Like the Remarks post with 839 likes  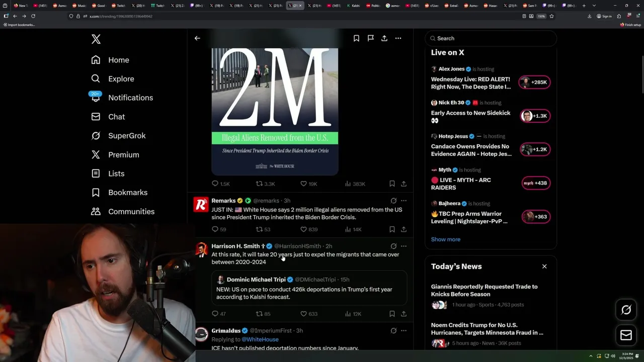click(x=309, y=229)
